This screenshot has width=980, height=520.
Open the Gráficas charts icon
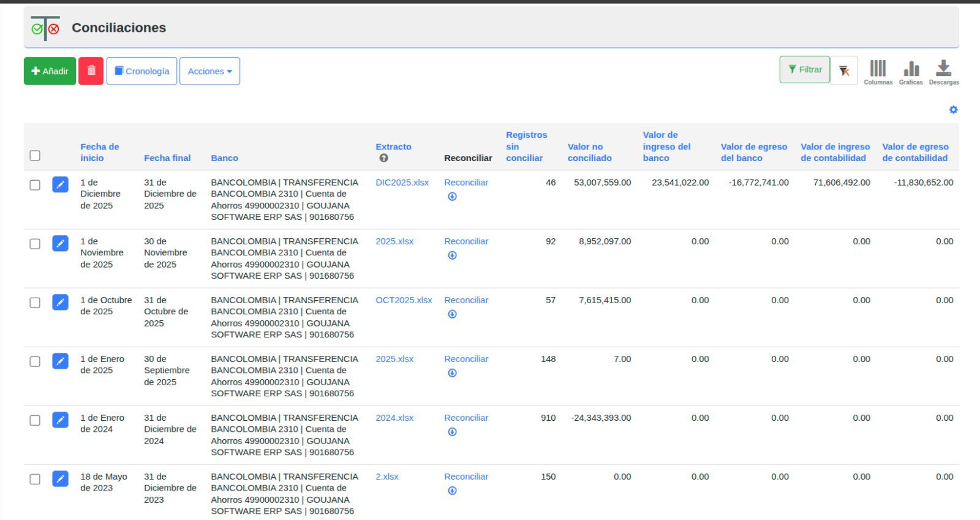(911, 69)
